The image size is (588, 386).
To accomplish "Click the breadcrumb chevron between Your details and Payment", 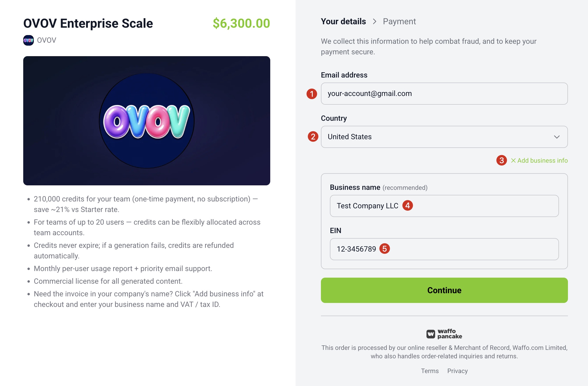I will tap(374, 21).
